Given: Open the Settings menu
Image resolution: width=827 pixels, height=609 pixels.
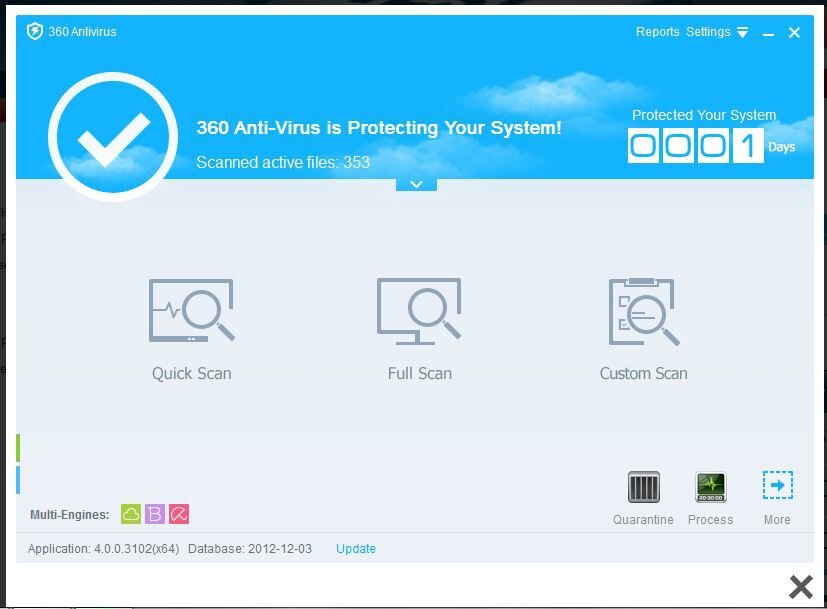Looking at the screenshot, I should tap(708, 32).
